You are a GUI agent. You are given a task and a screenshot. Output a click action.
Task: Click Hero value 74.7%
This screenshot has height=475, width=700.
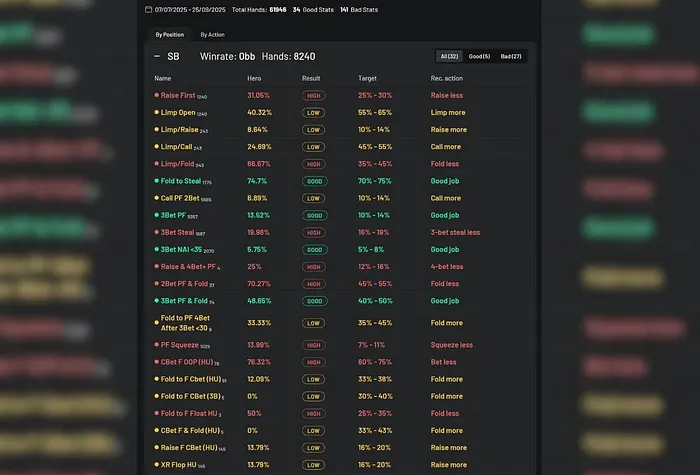click(257, 181)
